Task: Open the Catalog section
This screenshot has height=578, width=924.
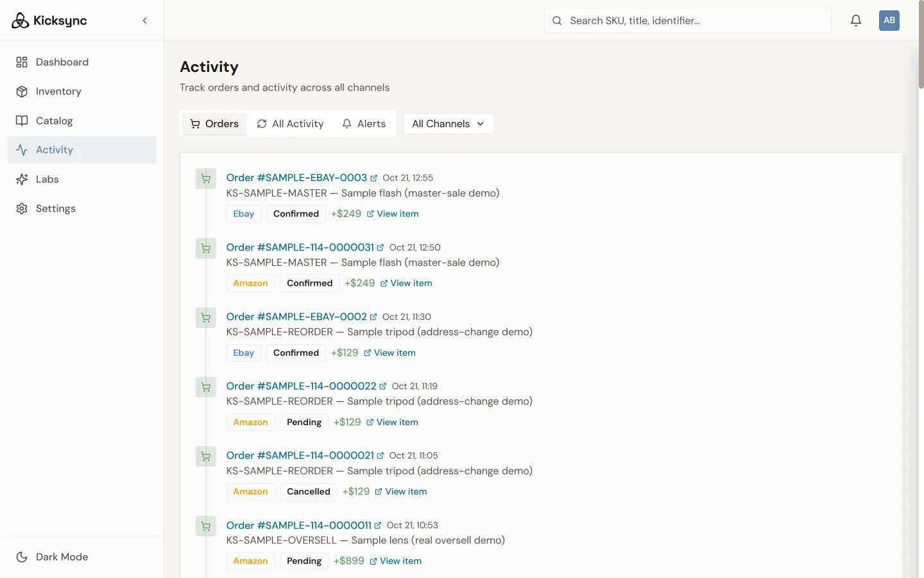Action: tap(81, 121)
